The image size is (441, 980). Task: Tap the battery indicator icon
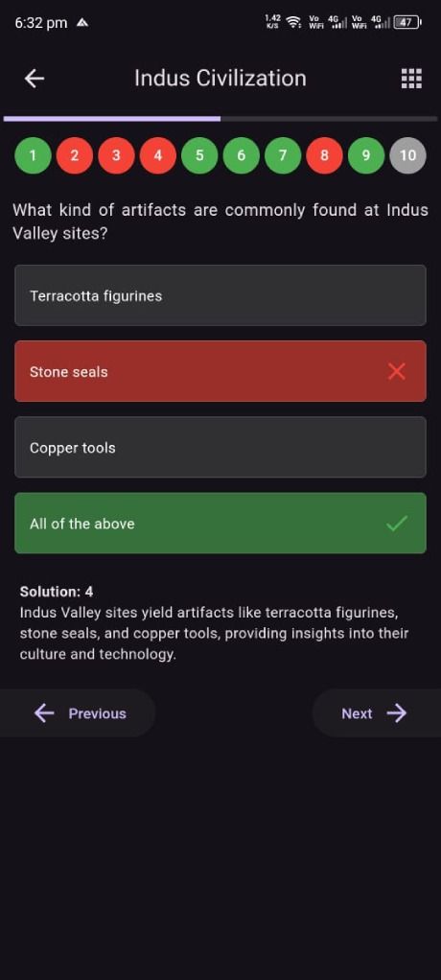pos(407,23)
